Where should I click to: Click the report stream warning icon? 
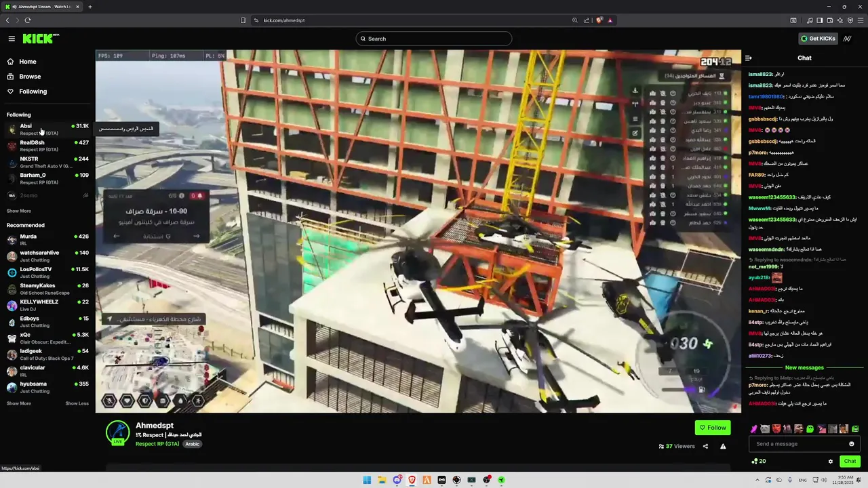tap(723, 447)
